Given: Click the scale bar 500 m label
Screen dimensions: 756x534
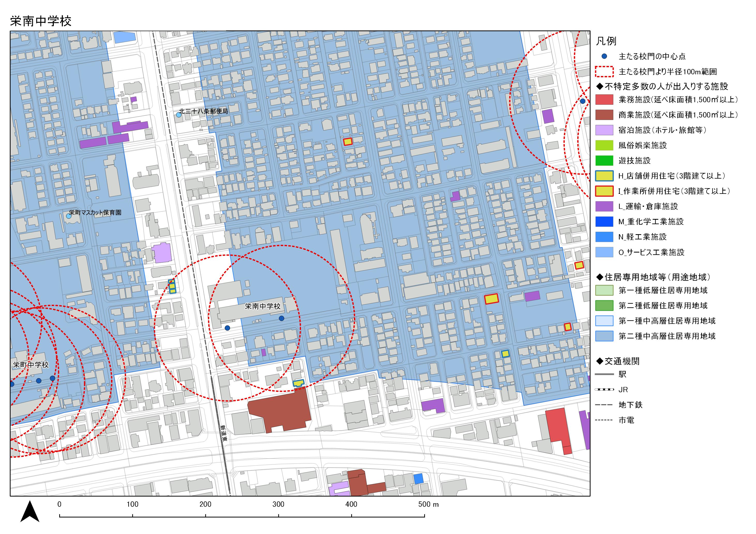Looking at the screenshot, I should click(428, 504).
